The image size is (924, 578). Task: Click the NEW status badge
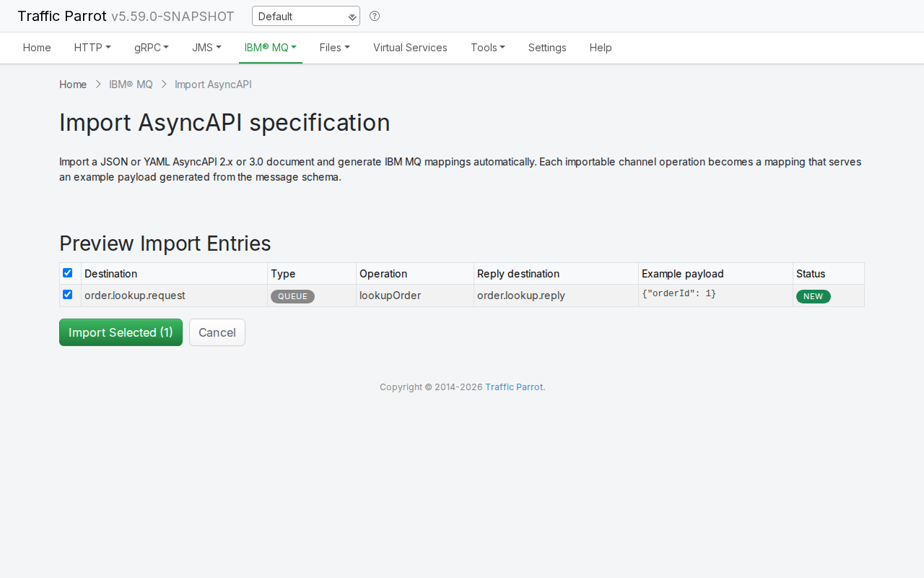814,296
